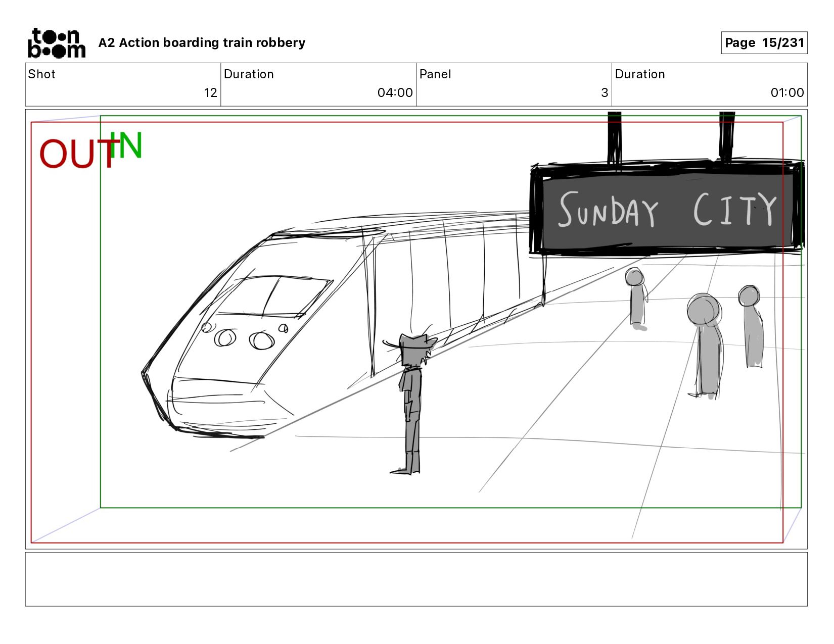Click the 'Shot' header label
This screenshot has height=644, width=834.
click(x=41, y=74)
